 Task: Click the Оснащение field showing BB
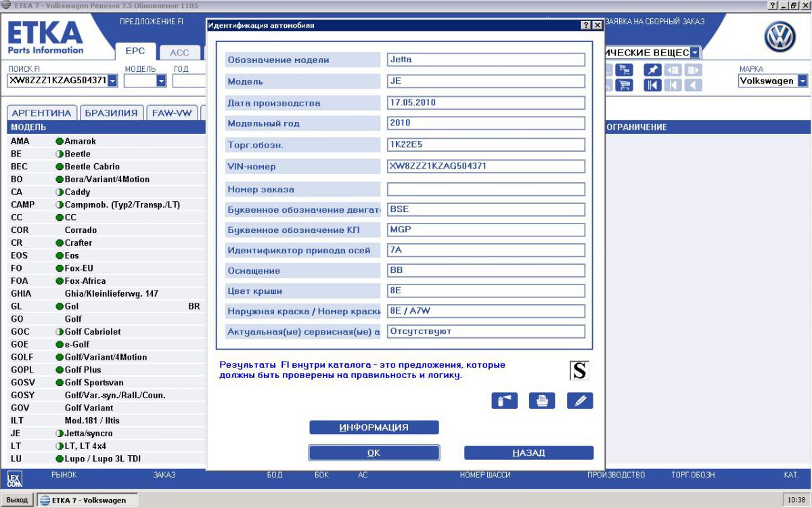pos(486,270)
